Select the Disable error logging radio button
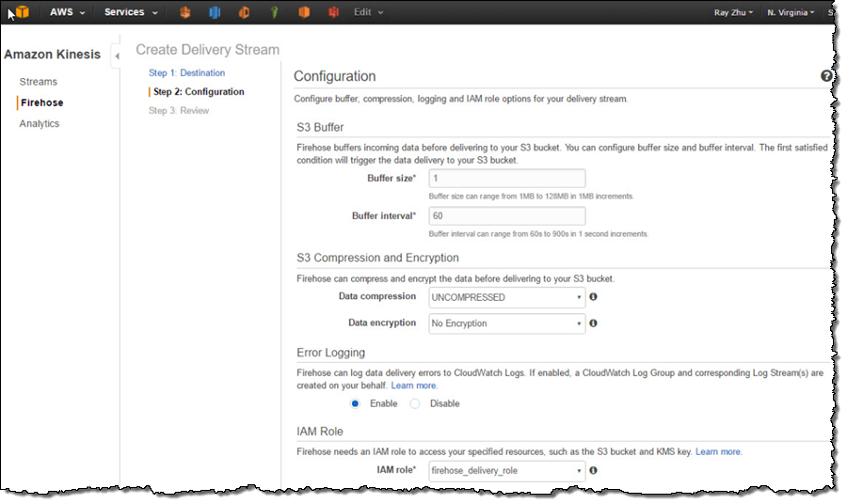 click(x=415, y=403)
